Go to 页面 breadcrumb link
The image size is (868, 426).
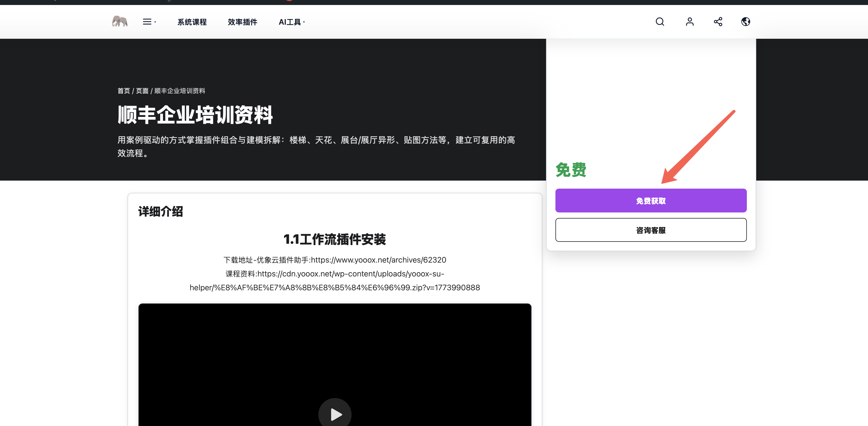[142, 91]
